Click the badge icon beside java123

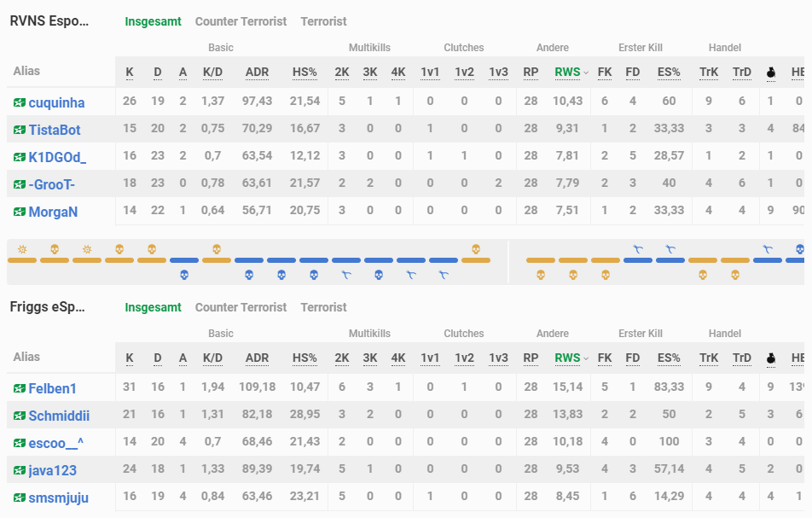click(19, 470)
